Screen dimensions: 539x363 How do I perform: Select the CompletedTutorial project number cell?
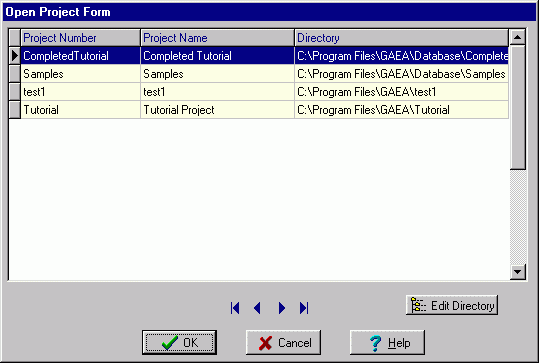(80, 56)
